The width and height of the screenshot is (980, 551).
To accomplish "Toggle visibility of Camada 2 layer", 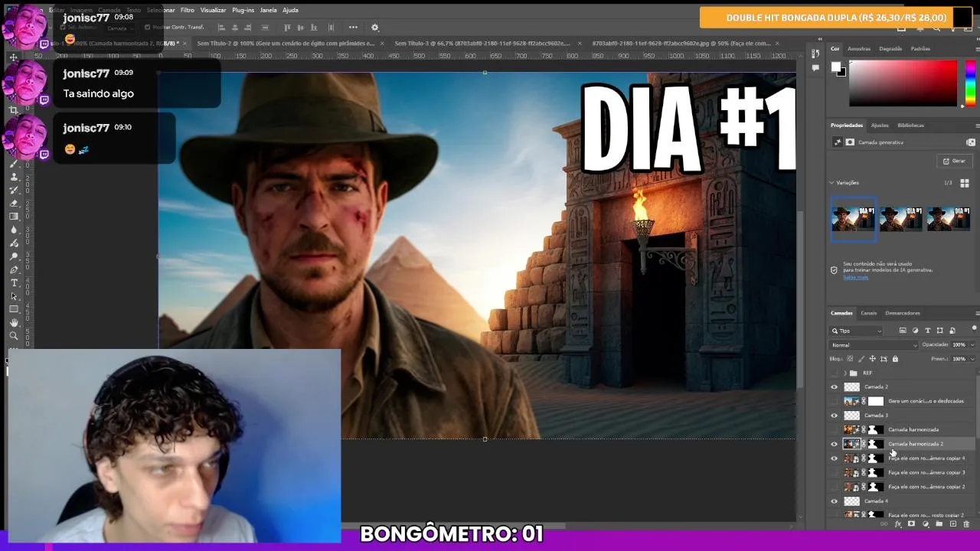I will tap(835, 387).
